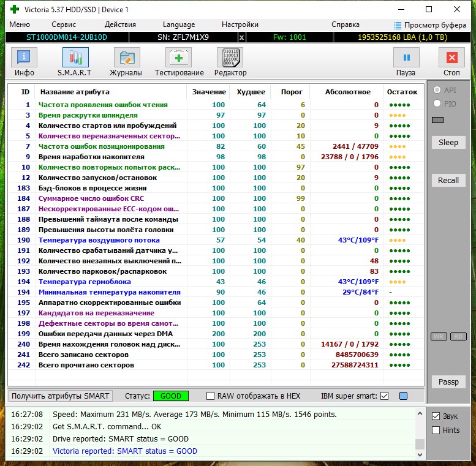Click the Просмотр буфера list icon
Screen dimensions: 476x466
[397, 25]
